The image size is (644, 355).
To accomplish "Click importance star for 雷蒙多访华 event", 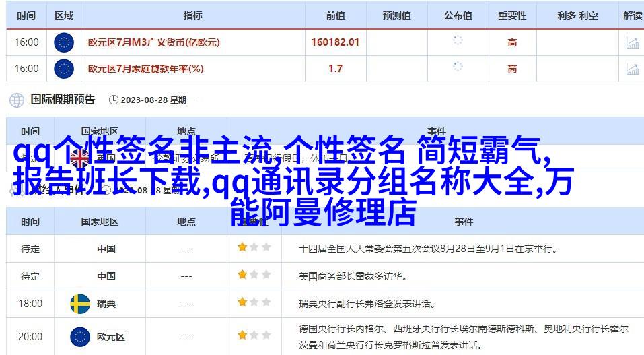I will (242, 274).
